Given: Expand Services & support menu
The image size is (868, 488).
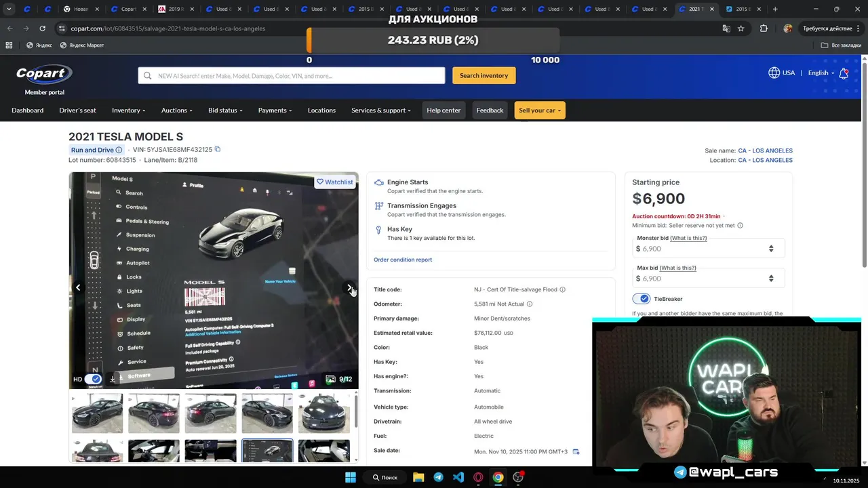Looking at the screenshot, I should tap(381, 110).
